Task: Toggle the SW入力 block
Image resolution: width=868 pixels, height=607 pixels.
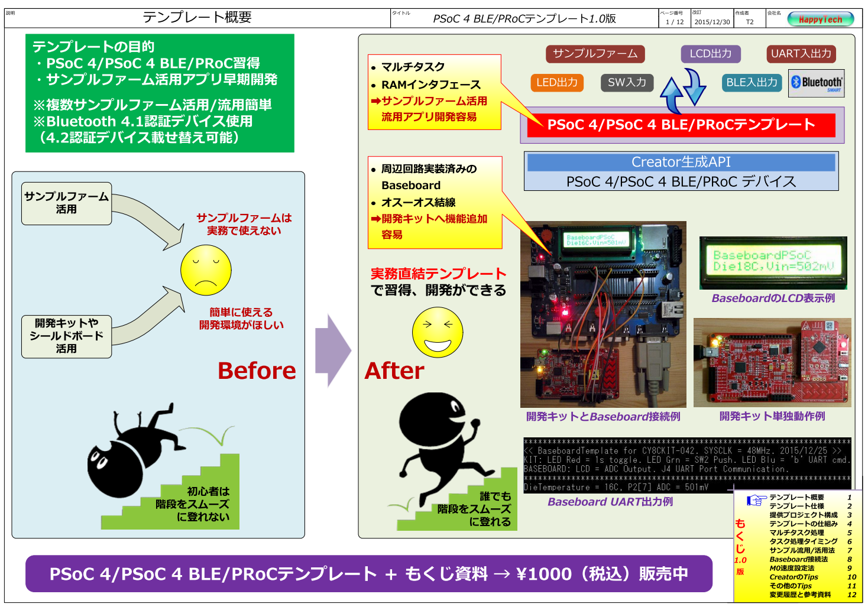Action: coord(626,83)
